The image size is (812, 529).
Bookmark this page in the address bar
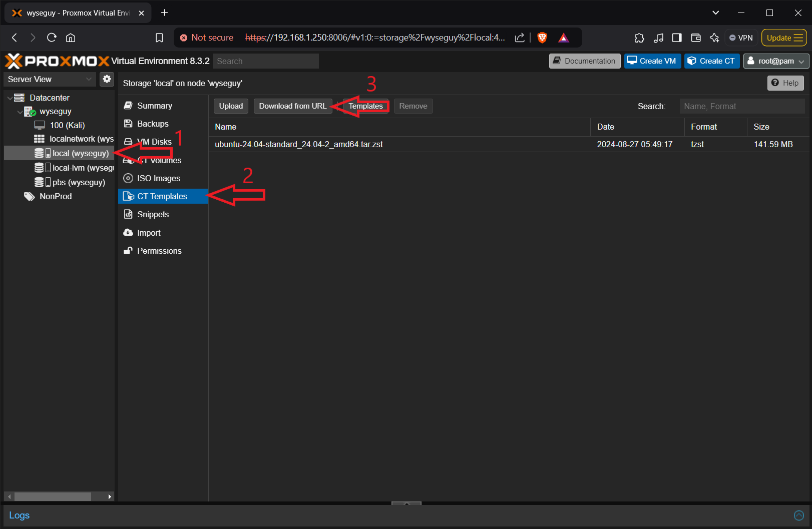159,38
